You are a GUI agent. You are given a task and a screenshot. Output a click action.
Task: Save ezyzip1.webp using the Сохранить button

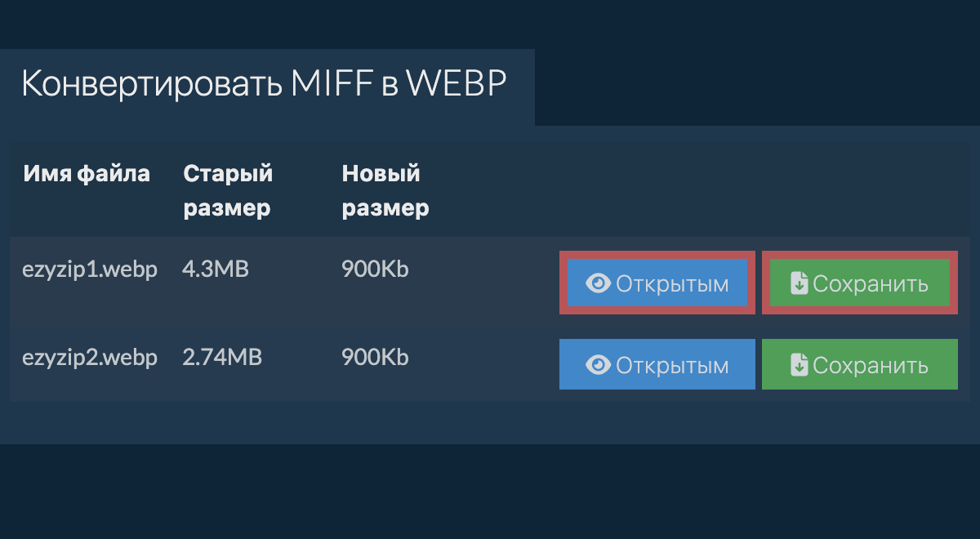click(859, 283)
